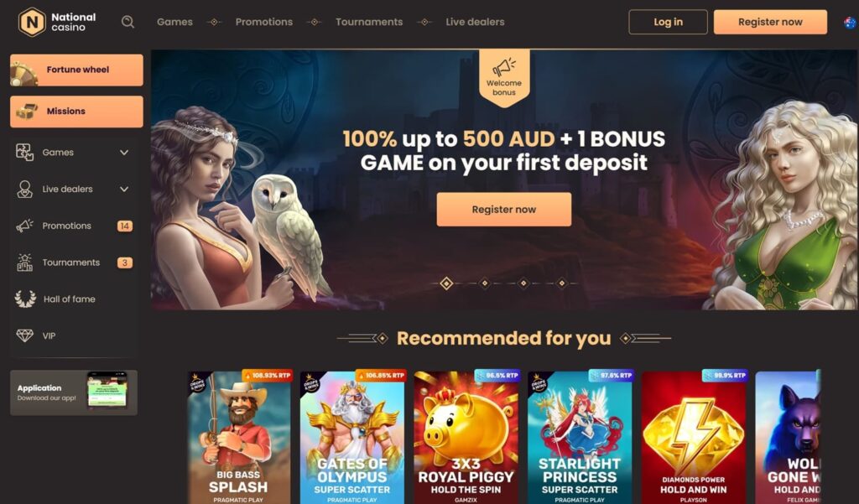
Task: Go to Live dealers top menu
Action: coord(475,22)
